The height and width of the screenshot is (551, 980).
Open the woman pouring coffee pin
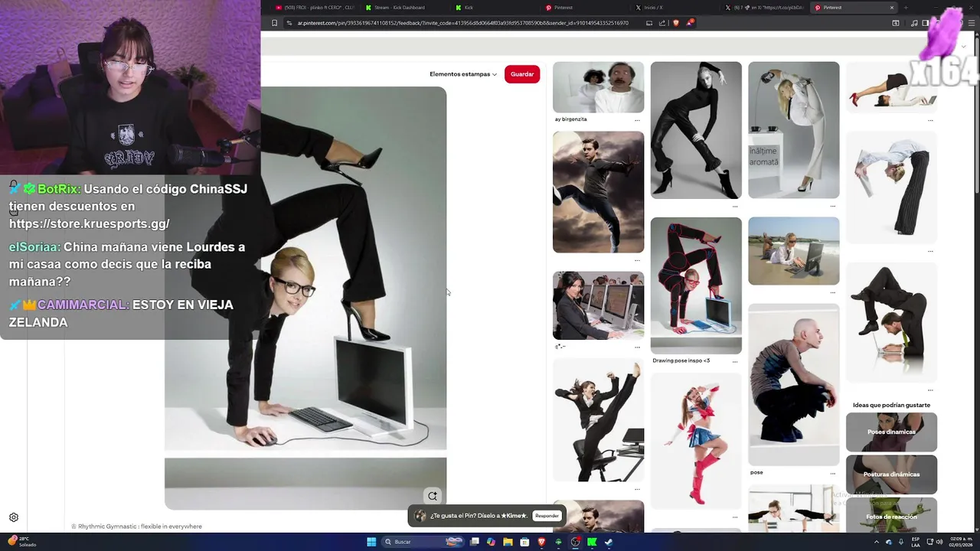coord(793,130)
